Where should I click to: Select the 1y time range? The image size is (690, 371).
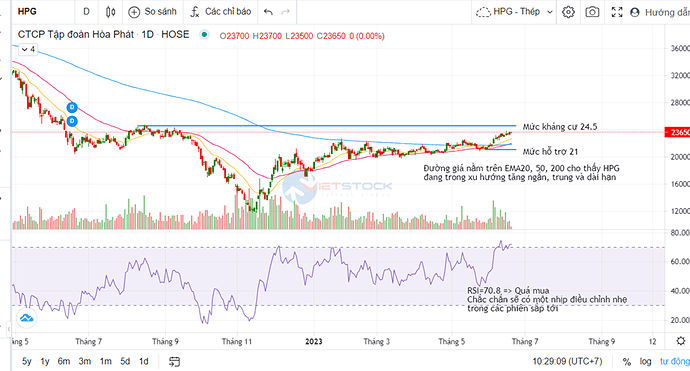point(45,361)
